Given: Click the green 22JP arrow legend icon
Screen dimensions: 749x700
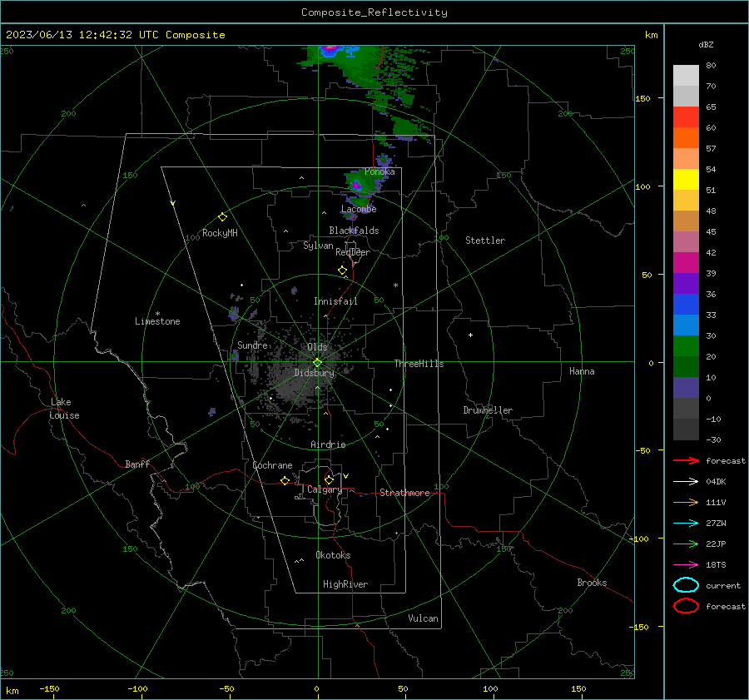Looking at the screenshot, I should point(686,544).
